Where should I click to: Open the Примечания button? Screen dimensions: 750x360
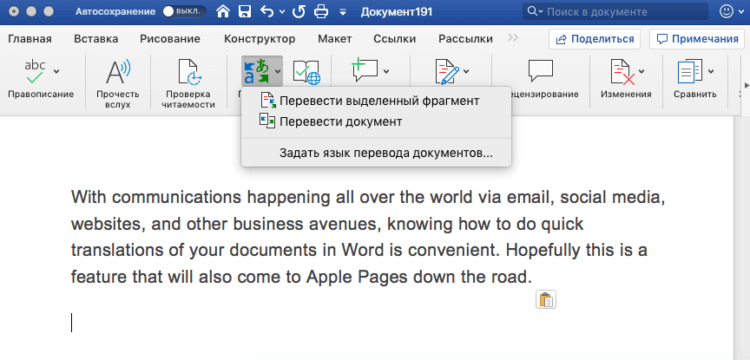[x=697, y=39]
